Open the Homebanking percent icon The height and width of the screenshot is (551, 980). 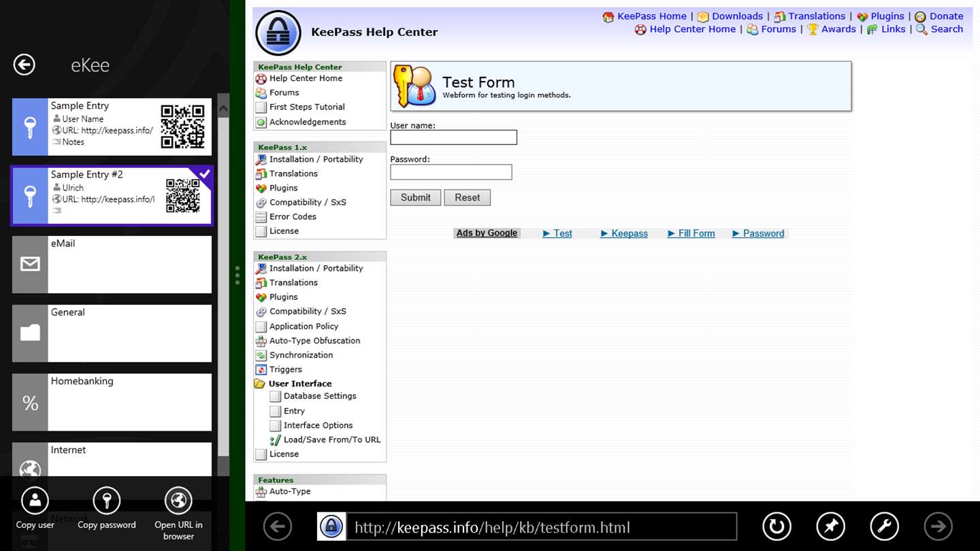point(30,402)
